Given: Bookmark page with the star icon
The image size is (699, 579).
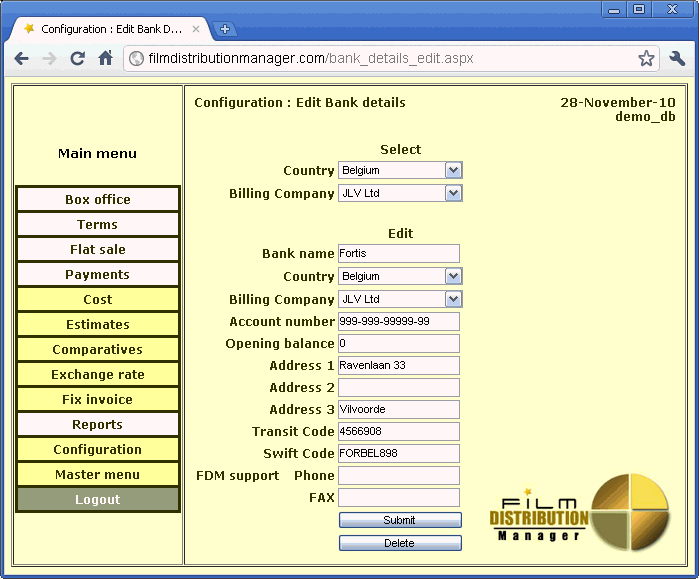Looking at the screenshot, I should coord(646,58).
